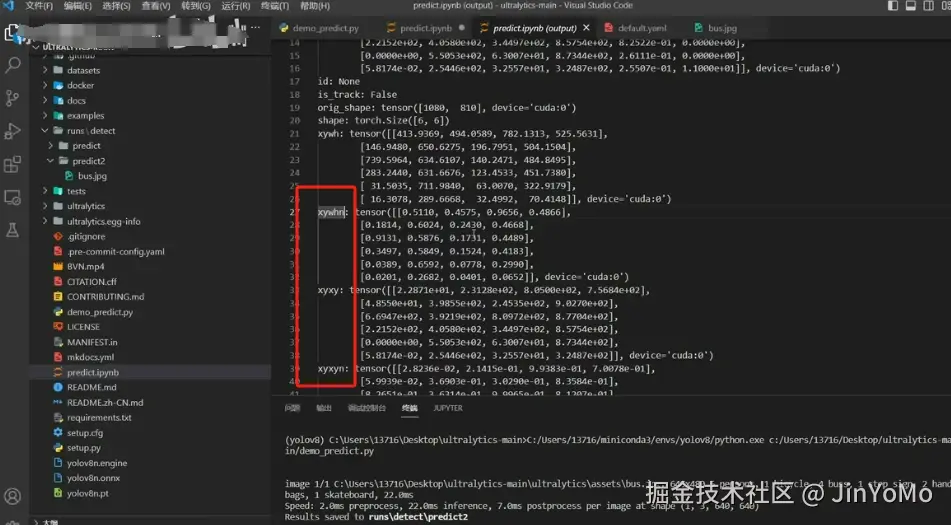Open the Explorer view in activity bar

[12, 33]
